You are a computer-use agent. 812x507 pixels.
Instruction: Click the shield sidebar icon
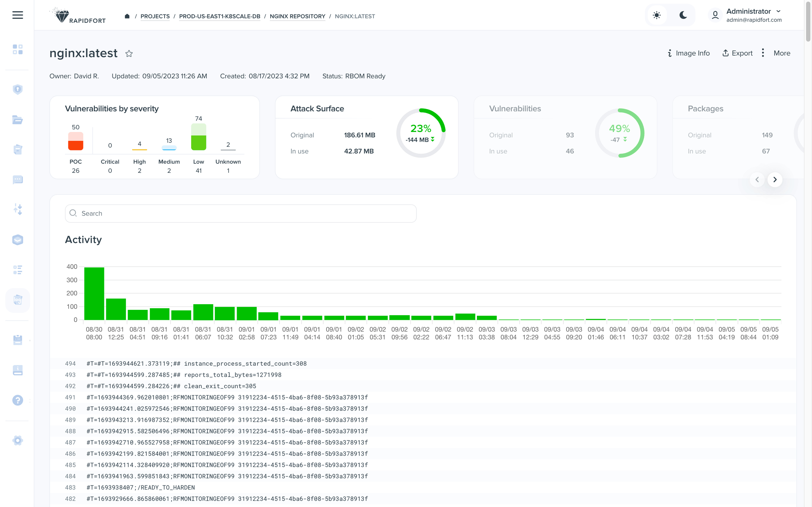click(17, 89)
